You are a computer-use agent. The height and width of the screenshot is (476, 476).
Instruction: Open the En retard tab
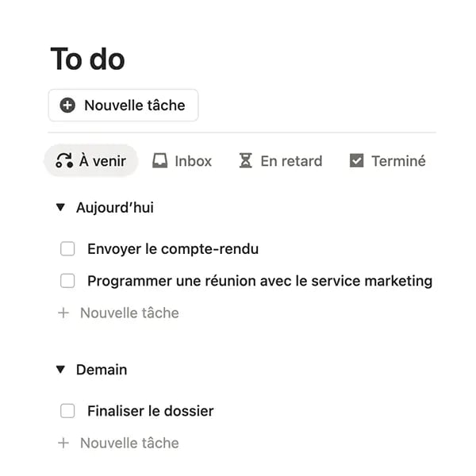[281, 161]
